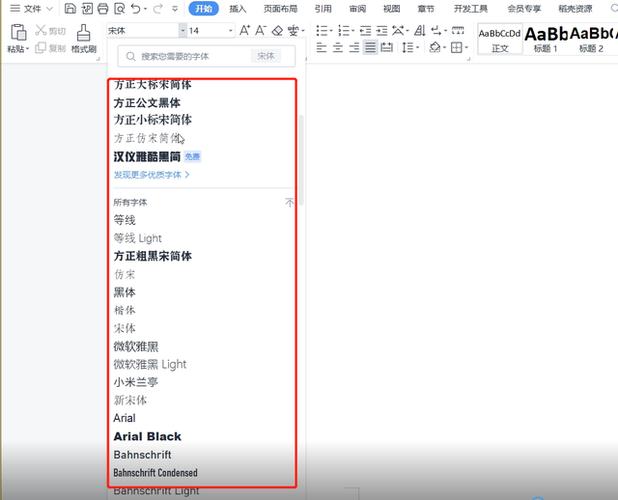The image size is (618, 500).
Task: Open the font size 14 dropdown
Action: pyautogui.click(x=231, y=30)
